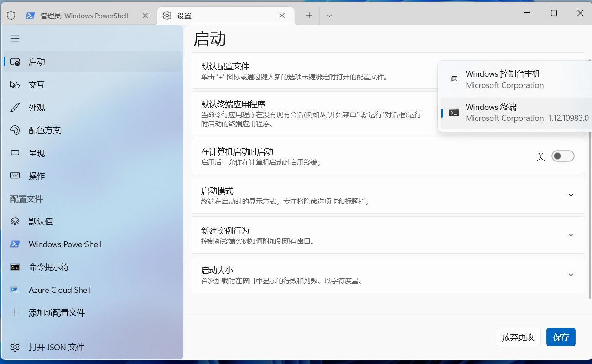Screen dimensions: 592x364
Task: Maximize the terminal window
Action: [554, 13]
